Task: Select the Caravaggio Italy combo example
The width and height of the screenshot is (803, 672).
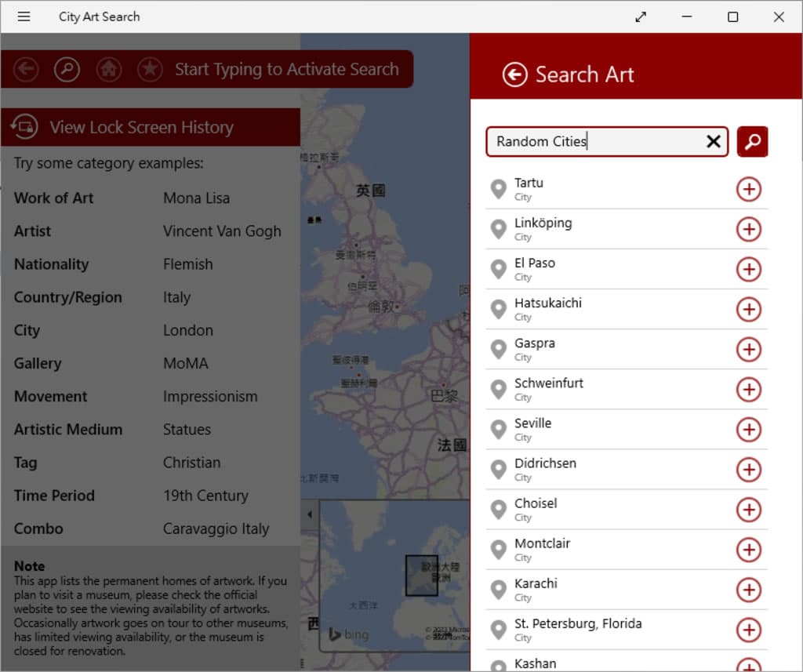Action: tap(216, 529)
